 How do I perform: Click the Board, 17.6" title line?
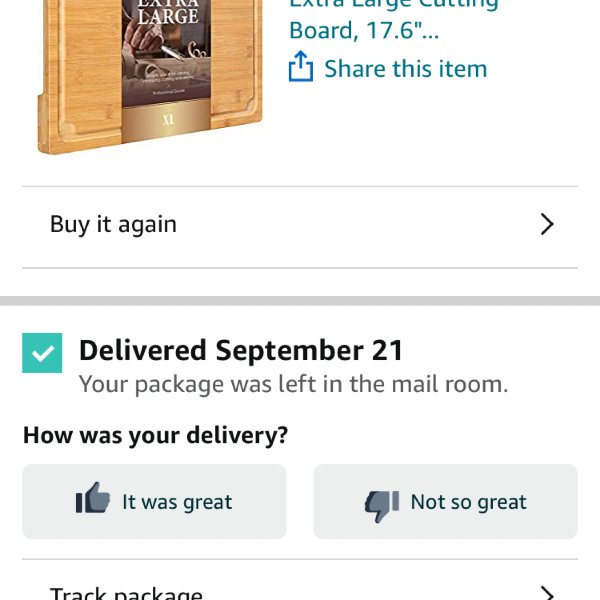click(x=364, y=30)
